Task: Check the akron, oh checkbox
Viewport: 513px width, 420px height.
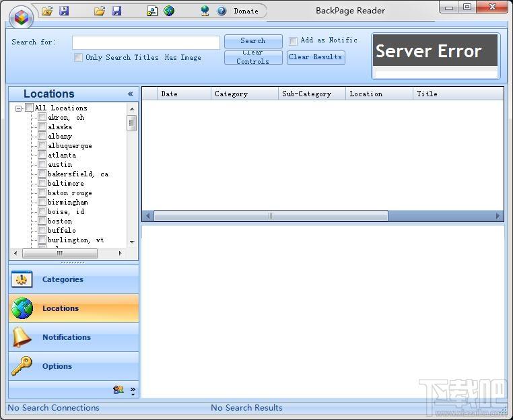Action: click(x=42, y=116)
